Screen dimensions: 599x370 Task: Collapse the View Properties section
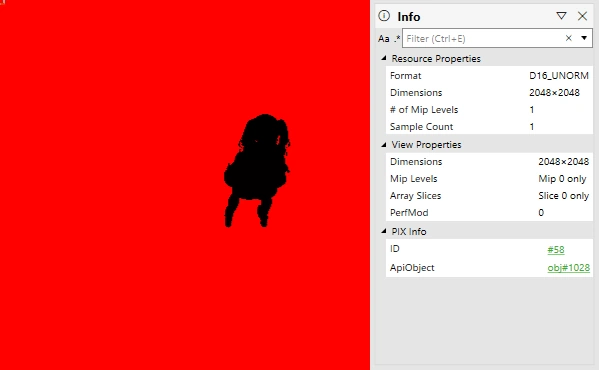click(384, 144)
